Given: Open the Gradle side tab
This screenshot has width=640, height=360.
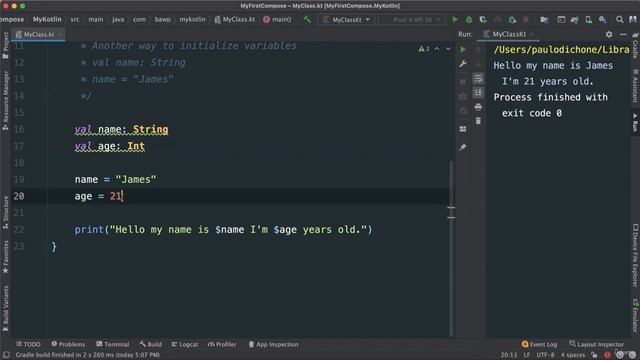Looking at the screenshot, I should tap(635, 46).
